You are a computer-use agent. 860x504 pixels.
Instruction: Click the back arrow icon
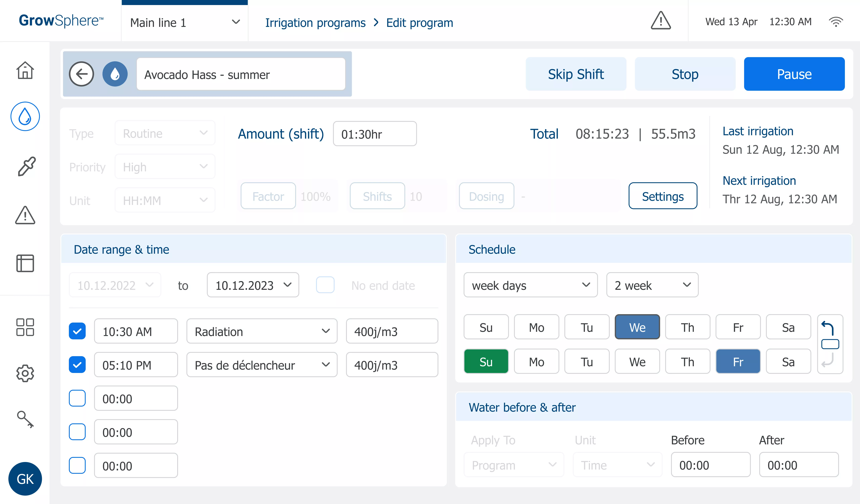81,74
